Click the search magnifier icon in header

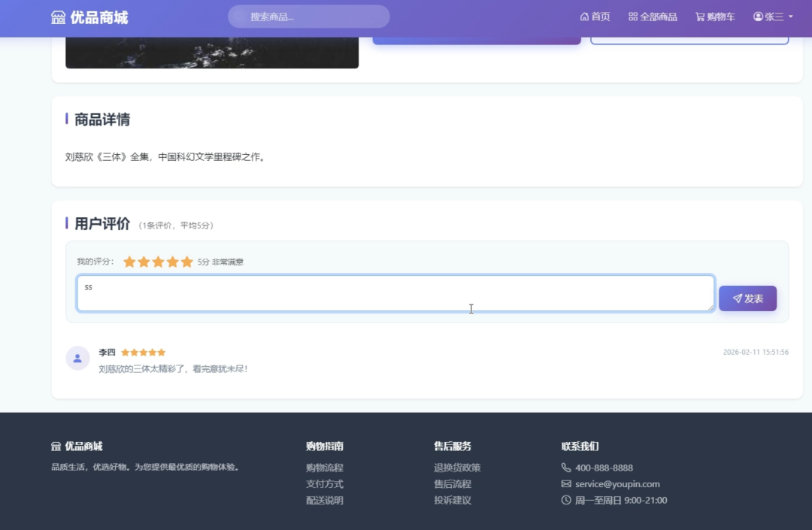(239, 17)
